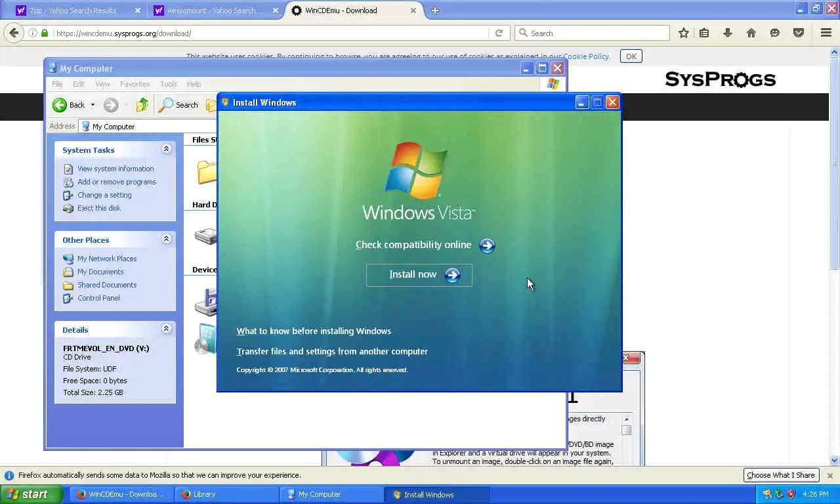The height and width of the screenshot is (504, 840).
Task: Show bookmarks list icon in Firefox
Action: (x=704, y=33)
